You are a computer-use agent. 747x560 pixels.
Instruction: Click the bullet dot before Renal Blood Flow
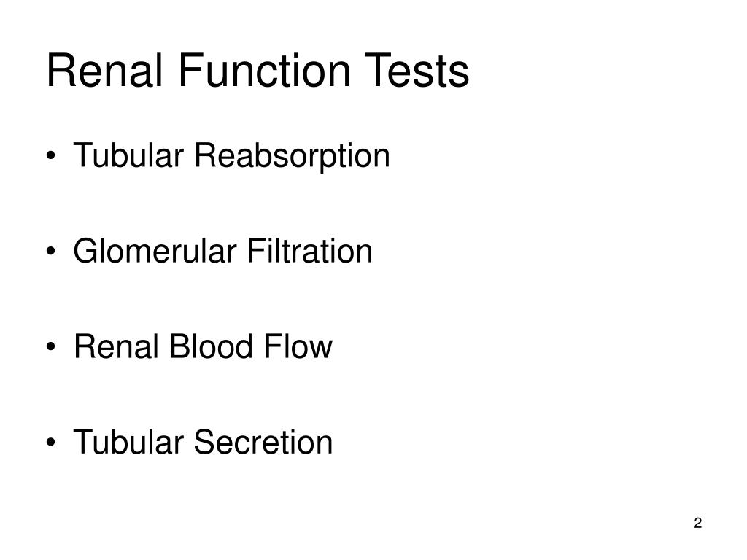click(x=51, y=346)
